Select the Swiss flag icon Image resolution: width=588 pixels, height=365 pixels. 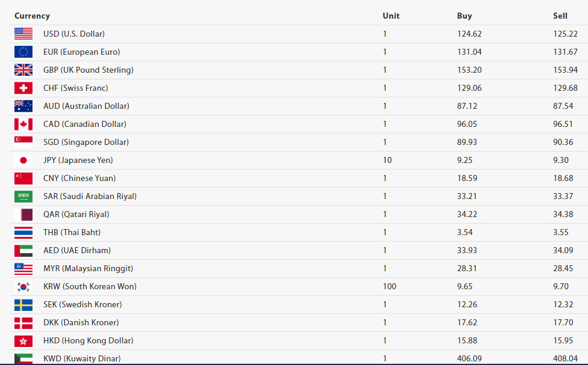[23, 88]
